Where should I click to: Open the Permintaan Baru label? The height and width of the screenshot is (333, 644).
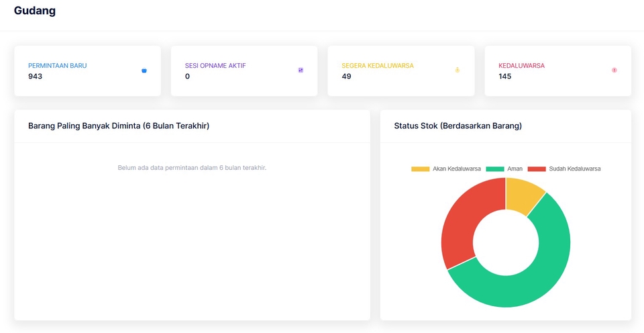57,66
